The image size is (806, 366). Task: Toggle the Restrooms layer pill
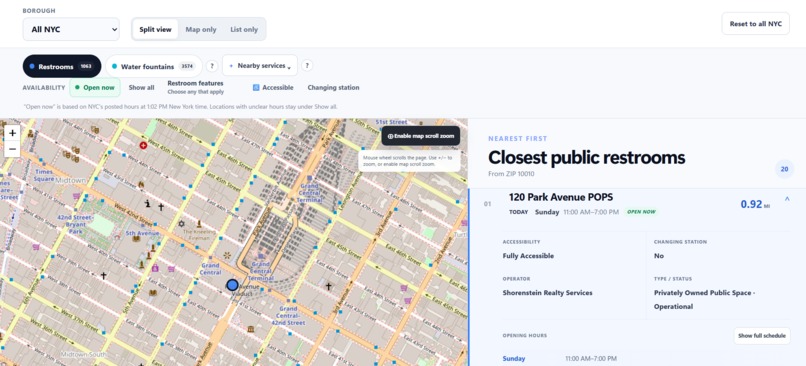point(62,66)
